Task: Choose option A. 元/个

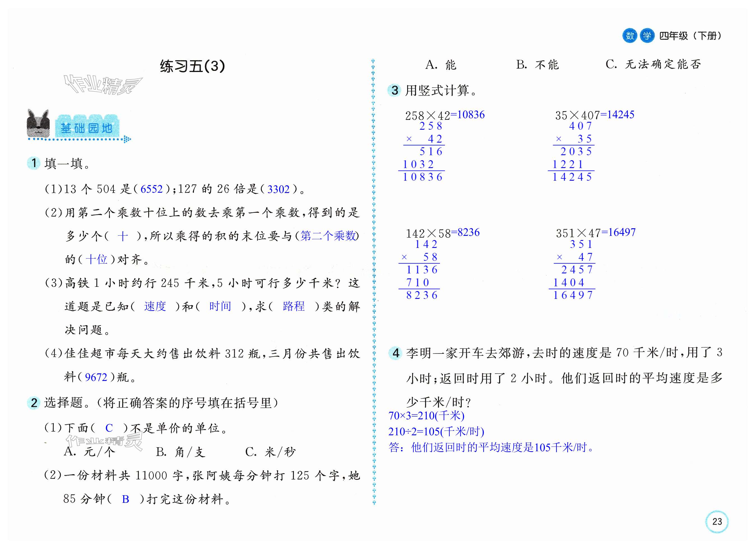Action: coord(89,452)
